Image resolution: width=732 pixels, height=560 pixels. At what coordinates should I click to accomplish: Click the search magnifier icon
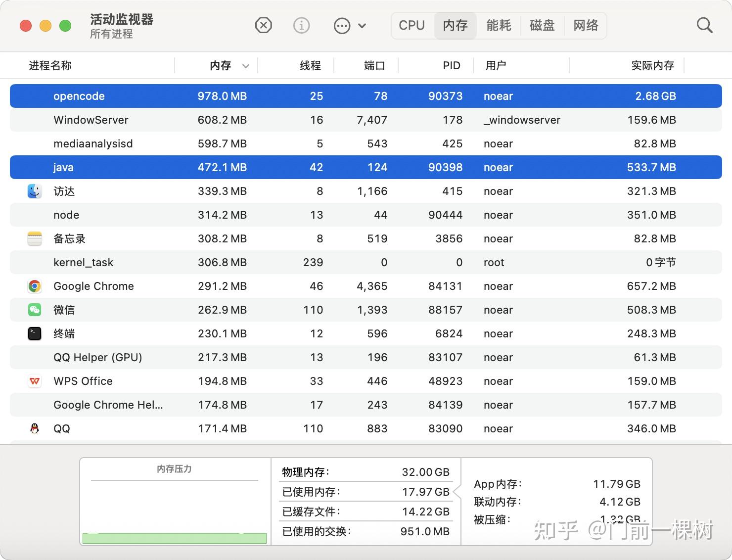tap(704, 25)
